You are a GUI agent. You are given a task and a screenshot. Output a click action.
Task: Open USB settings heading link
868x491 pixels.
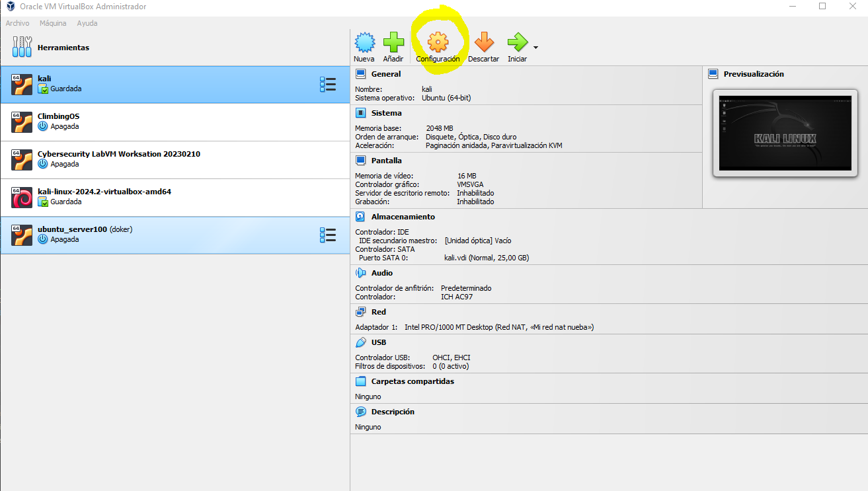click(x=379, y=342)
